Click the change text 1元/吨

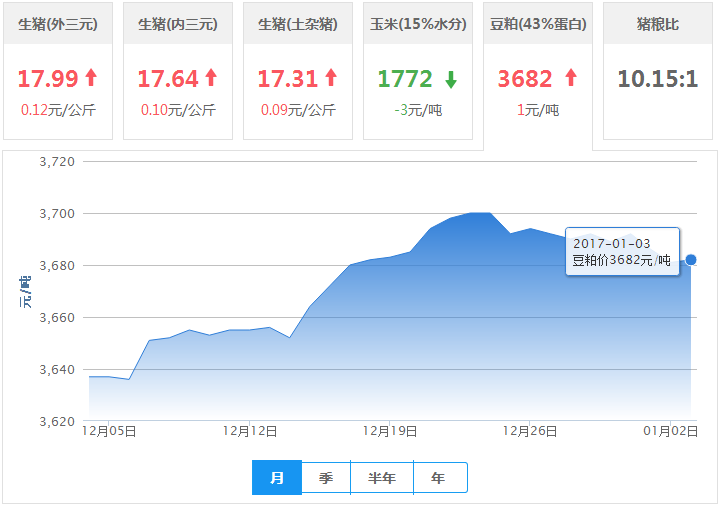tap(538, 110)
